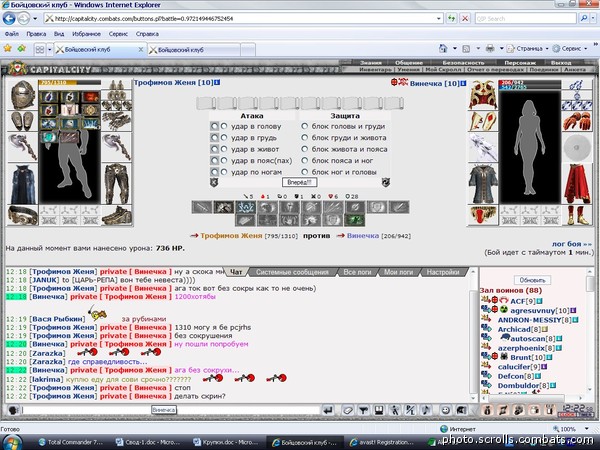Click Трофимов Женя's trousers equipment slot
This screenshot has height=450, width=600.
click(x=117, y=183)
